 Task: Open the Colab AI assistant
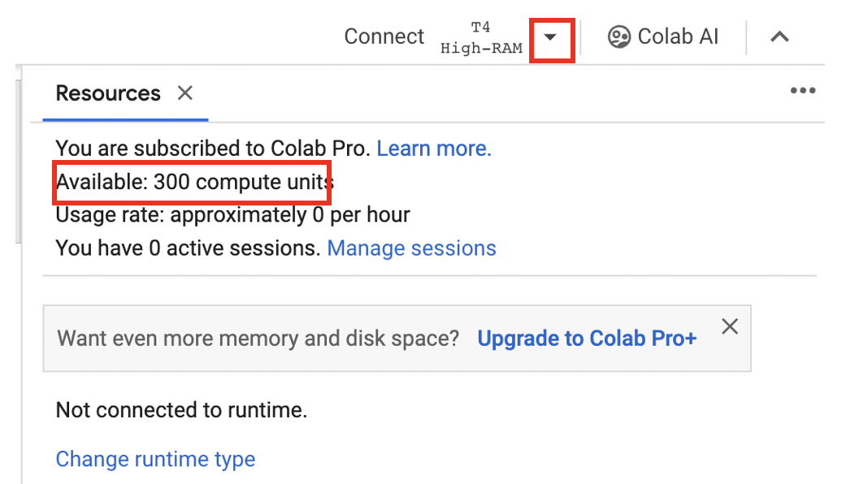point(662,37)
